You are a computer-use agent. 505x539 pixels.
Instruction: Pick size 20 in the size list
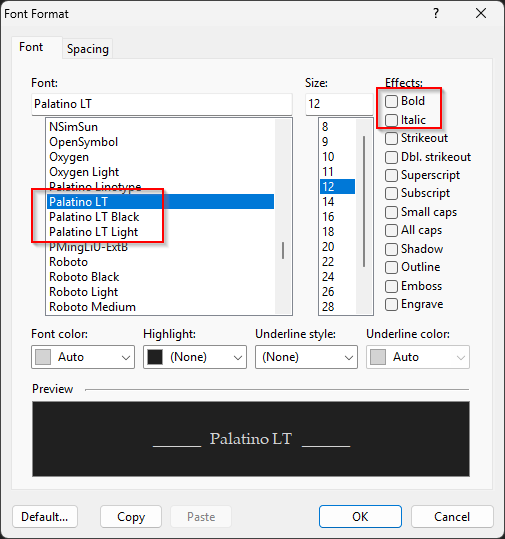pyautogui.click(x=338, y=247)
